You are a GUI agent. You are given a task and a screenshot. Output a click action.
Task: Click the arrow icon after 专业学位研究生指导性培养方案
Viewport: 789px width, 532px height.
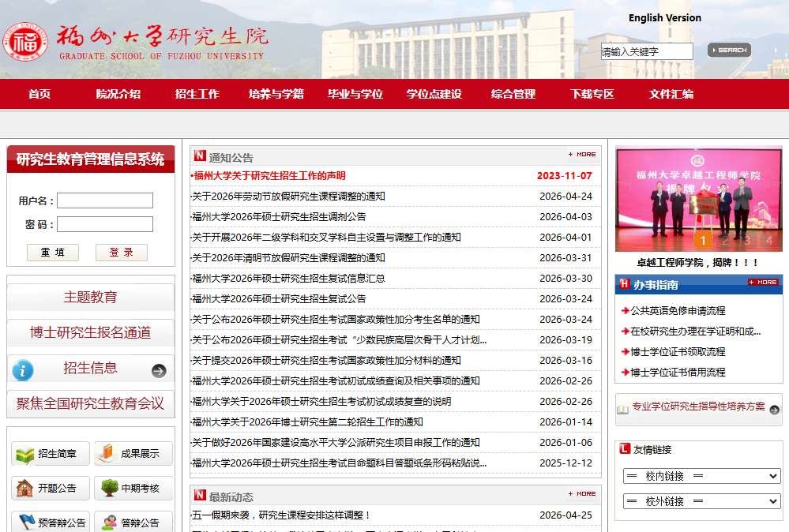775,410
